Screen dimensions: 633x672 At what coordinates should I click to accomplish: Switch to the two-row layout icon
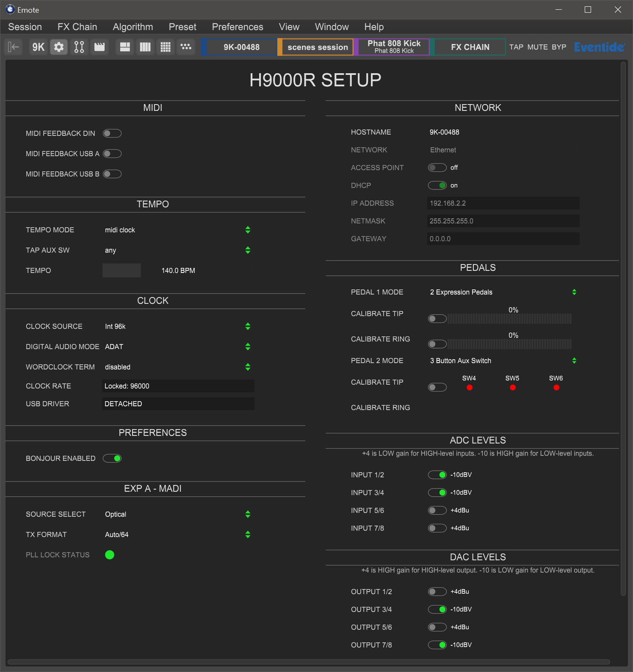click(x=125, y=47)
